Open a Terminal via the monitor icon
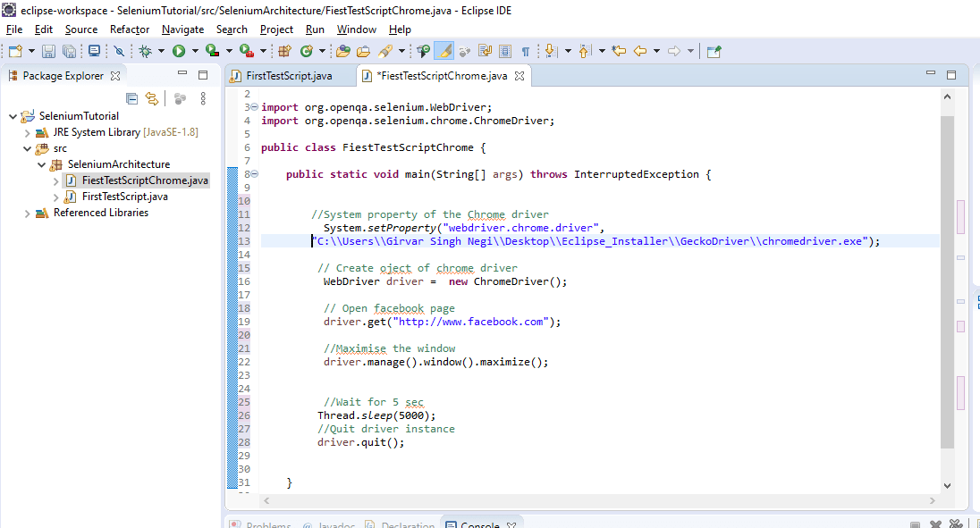Viewport: 980px width, 528px height. click(95, 51)
